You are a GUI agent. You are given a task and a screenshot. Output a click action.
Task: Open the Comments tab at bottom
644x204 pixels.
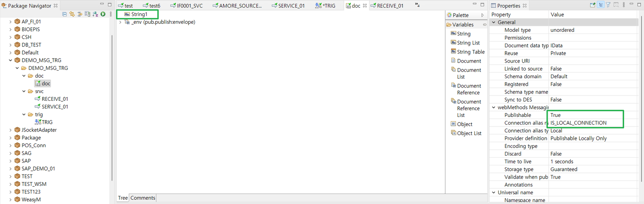(142, 198)
